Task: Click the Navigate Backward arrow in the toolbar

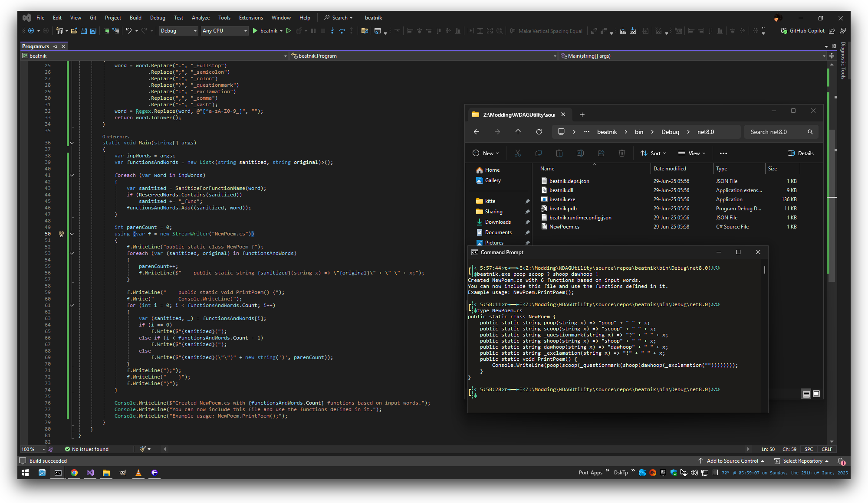Action: (x=31, y=31)
